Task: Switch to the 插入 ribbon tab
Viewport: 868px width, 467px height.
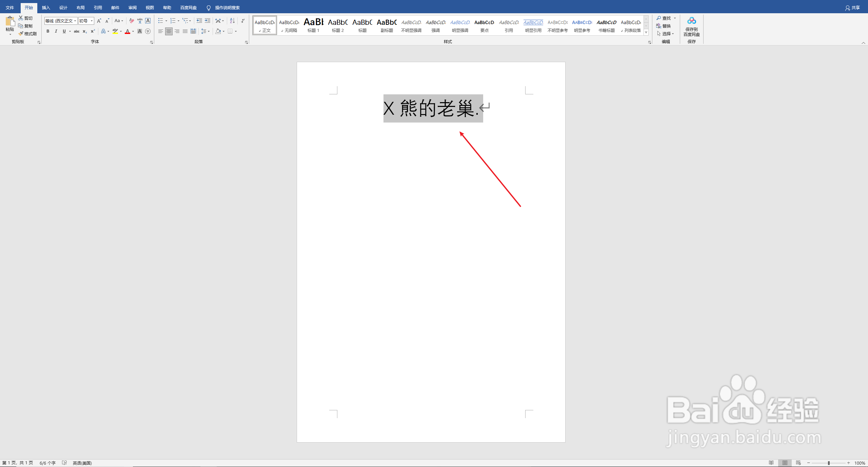Action: (46, 7)
